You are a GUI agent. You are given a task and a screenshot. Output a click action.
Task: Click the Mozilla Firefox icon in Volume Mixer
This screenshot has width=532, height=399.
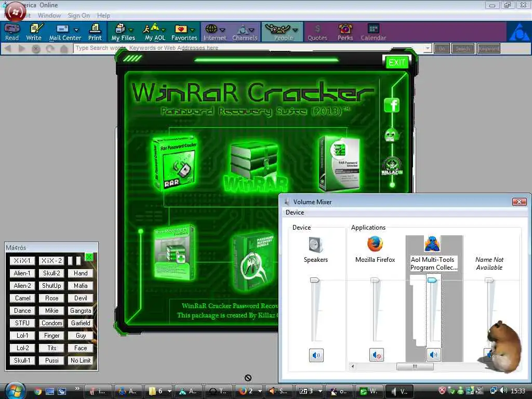[x=375, y=244]
